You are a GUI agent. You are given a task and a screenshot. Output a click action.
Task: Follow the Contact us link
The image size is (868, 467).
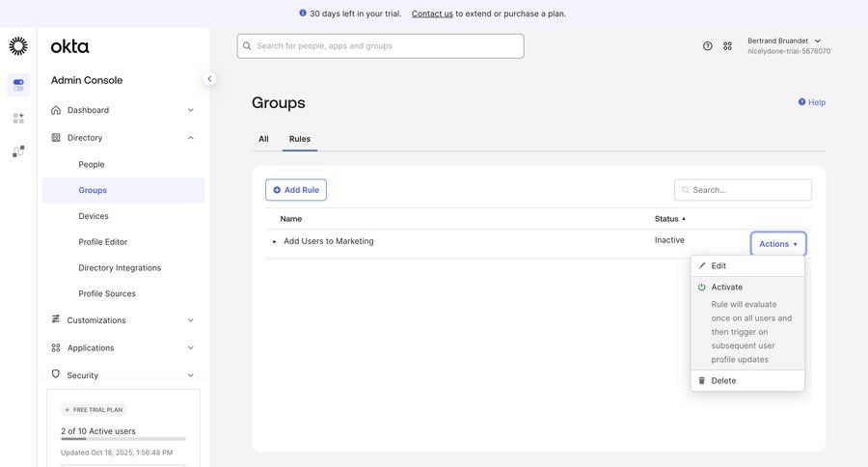click(432, 14)
